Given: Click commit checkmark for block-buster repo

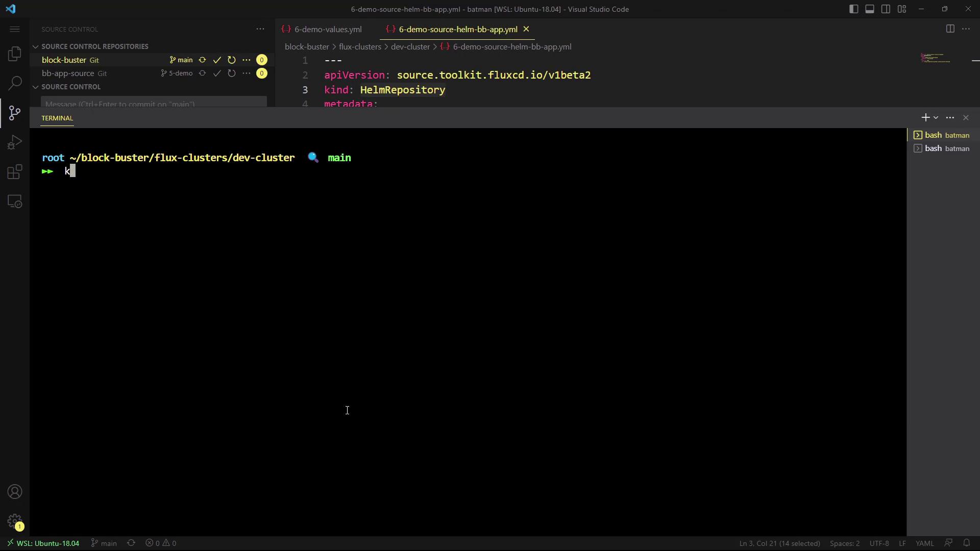Looking at the screenshot, I should (217, 60).
